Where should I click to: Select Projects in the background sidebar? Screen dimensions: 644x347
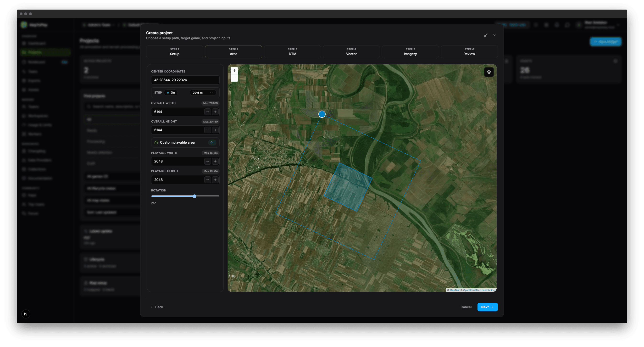coord(45,52)
